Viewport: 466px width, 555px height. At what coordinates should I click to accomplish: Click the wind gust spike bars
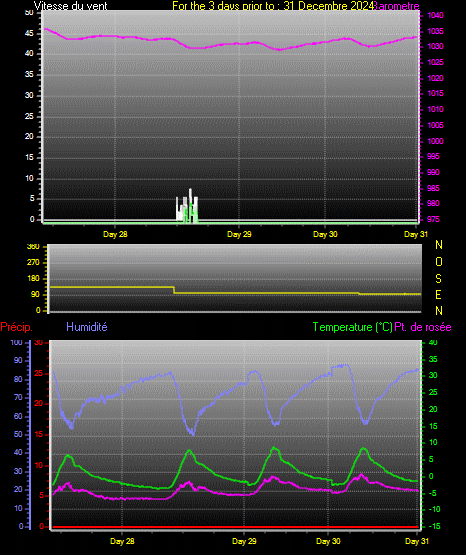point(187,206)
